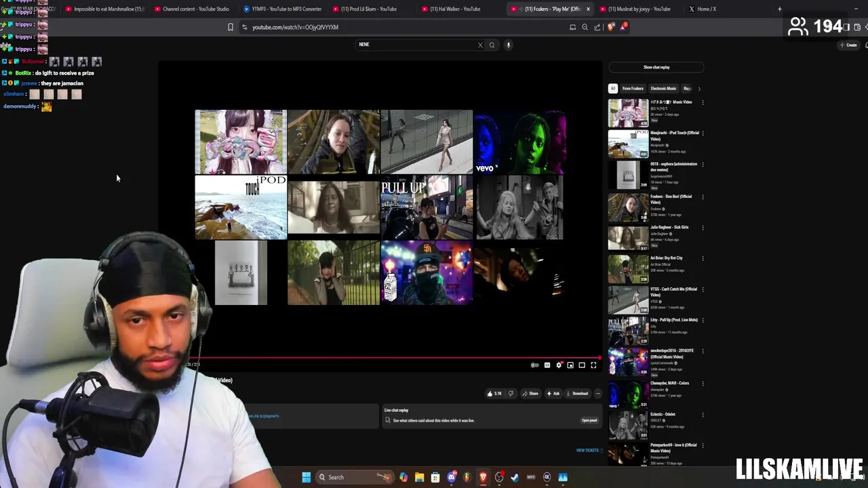Click the voice search microphone icon
This screenshot has height=488, width=868.
508,45
